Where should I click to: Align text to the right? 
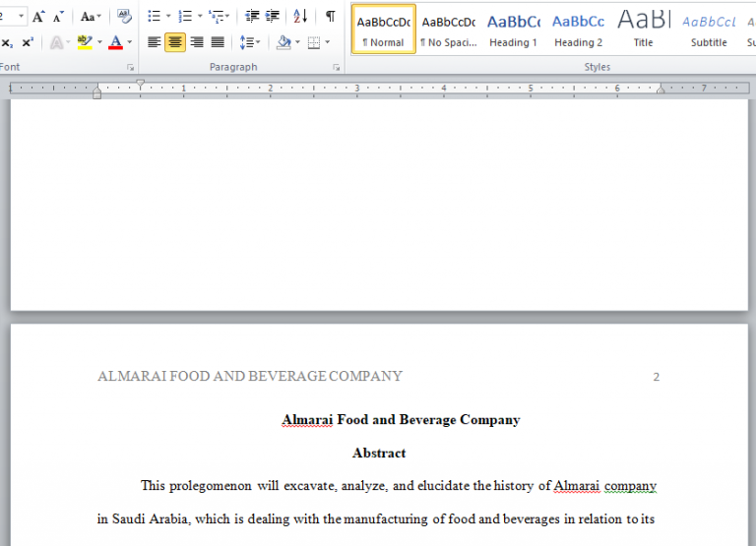pos(197,42)
